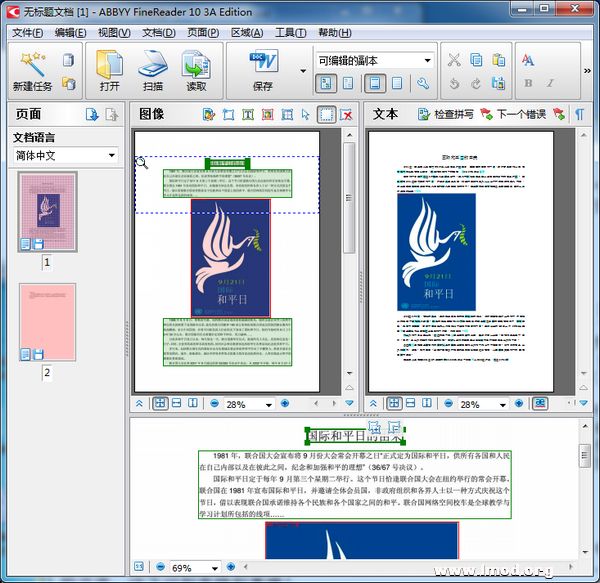Expand the 可编辑的副本 layout dropdown
Screen dimensions: 600x583
click(x=427, y=61)
